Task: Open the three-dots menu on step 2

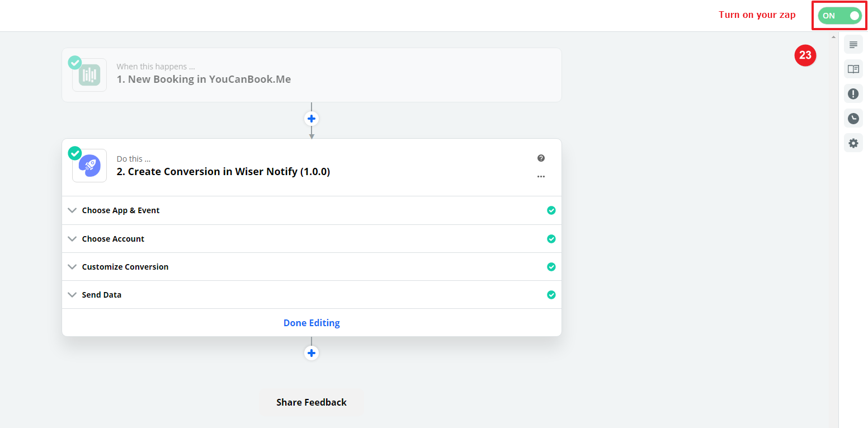Action: click(541, 176)
